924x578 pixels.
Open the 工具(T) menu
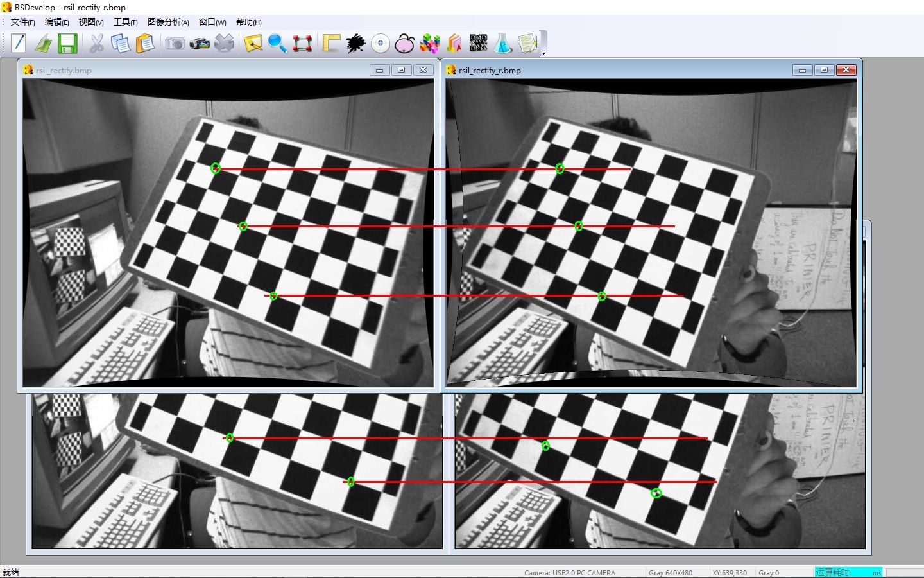pyautogui.click(x=126, y=22)
